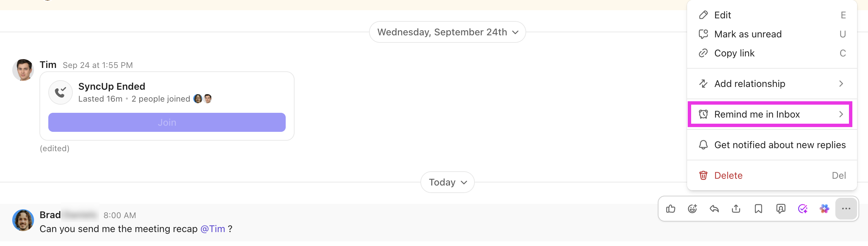Enable Get notified about new replies
The image size is (868, 246).
772,145
